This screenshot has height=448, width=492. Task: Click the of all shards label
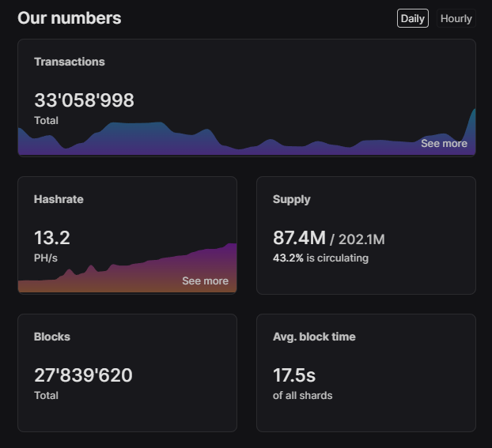pos(302,396)
